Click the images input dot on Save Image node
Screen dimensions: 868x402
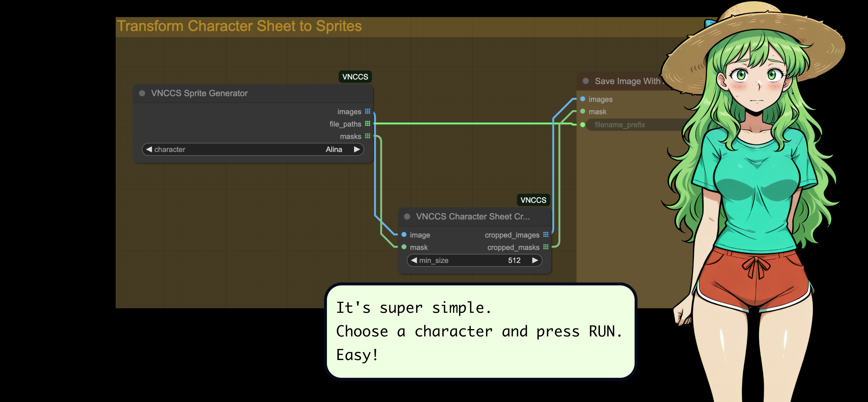tap(582, 99)
